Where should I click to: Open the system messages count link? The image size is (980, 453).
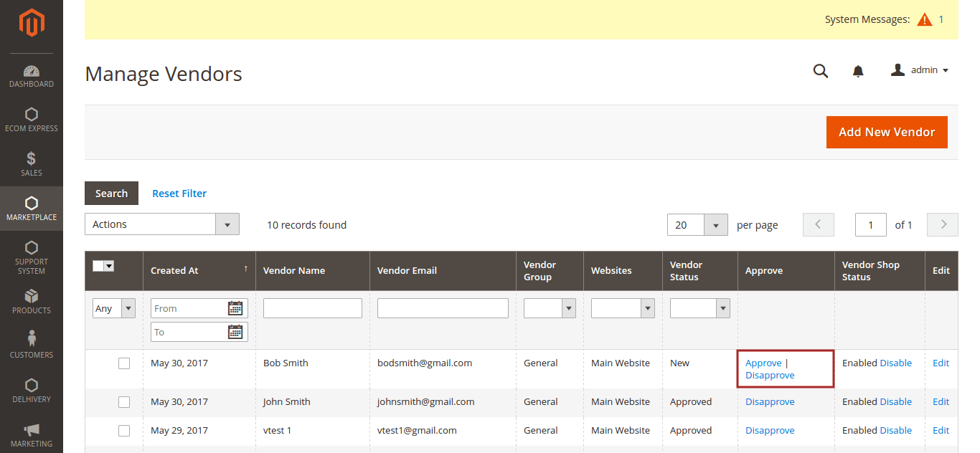pos(941,19)
